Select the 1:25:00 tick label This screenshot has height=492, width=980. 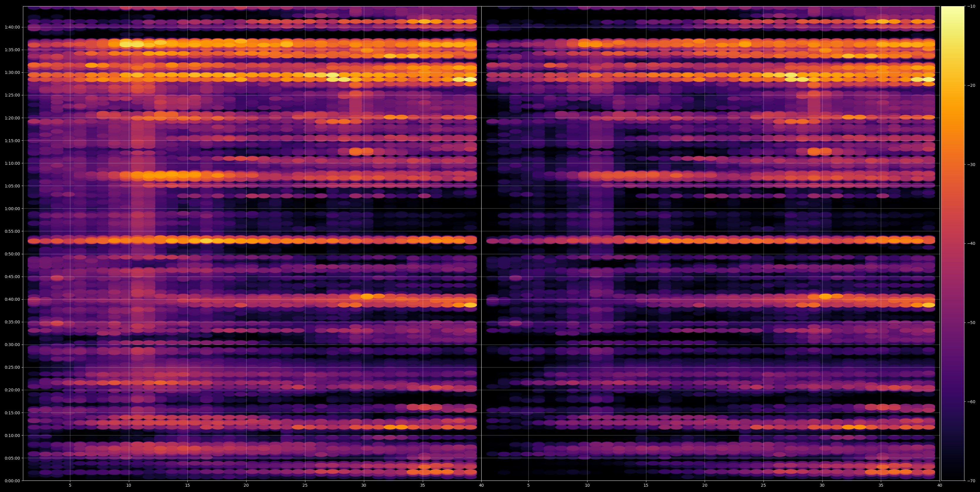pos(13,95)
